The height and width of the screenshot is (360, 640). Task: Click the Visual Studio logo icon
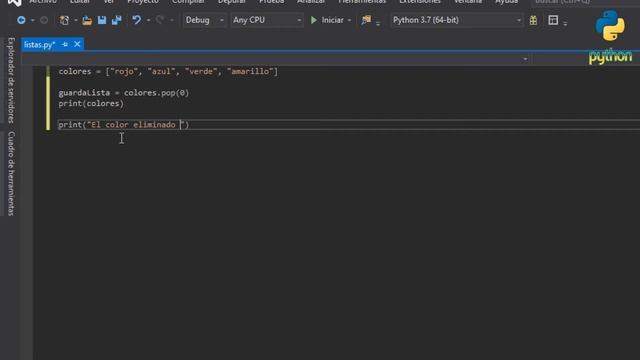coord(15,2)
